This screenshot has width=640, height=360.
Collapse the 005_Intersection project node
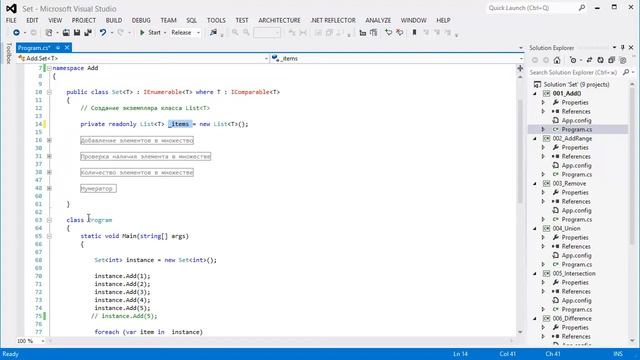(535, 273)
